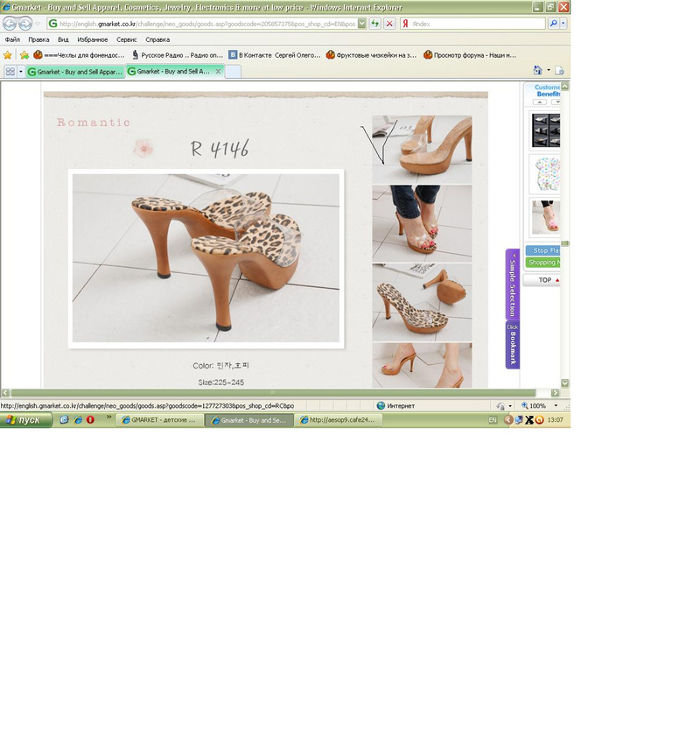
Task: Click sidebar thumbnail of pink flower sandal
Action: coord(545,217)
